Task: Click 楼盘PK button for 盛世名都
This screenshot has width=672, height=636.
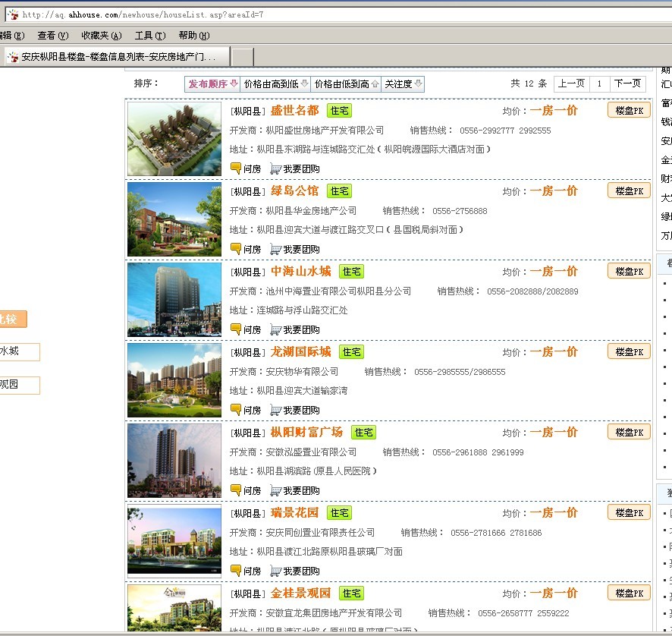Action: [x=629, y=110]
